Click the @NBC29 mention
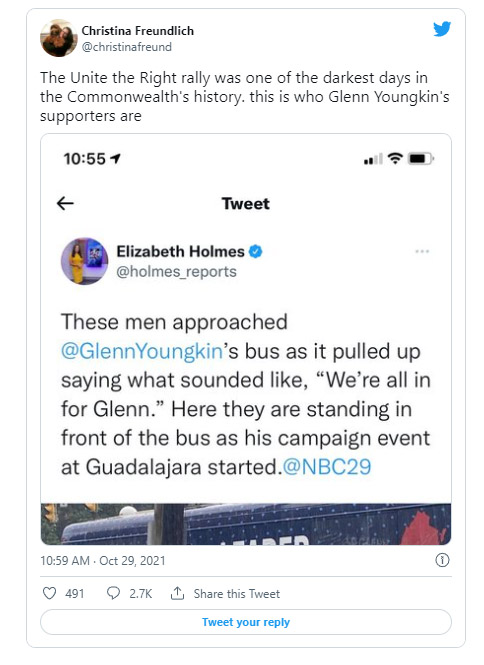The width and height of the screenshot is (484, 665). 327,467
